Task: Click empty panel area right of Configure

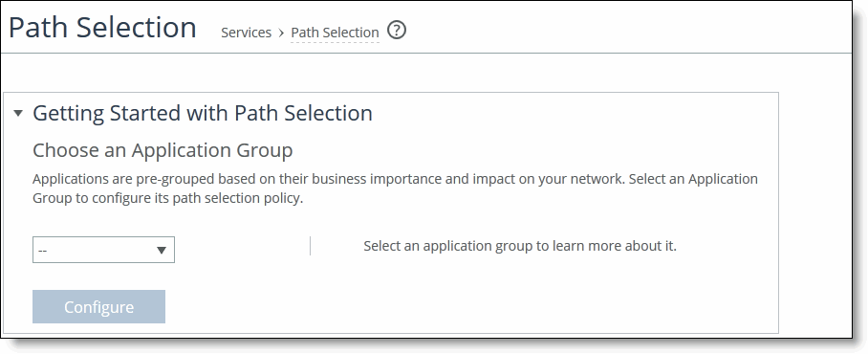Action: click(470, 306)
